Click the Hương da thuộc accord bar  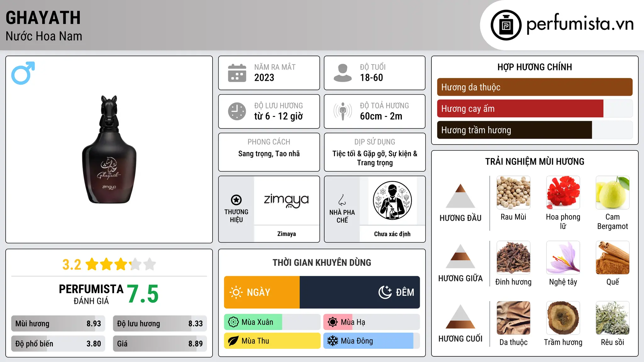(x=535, y=87)
